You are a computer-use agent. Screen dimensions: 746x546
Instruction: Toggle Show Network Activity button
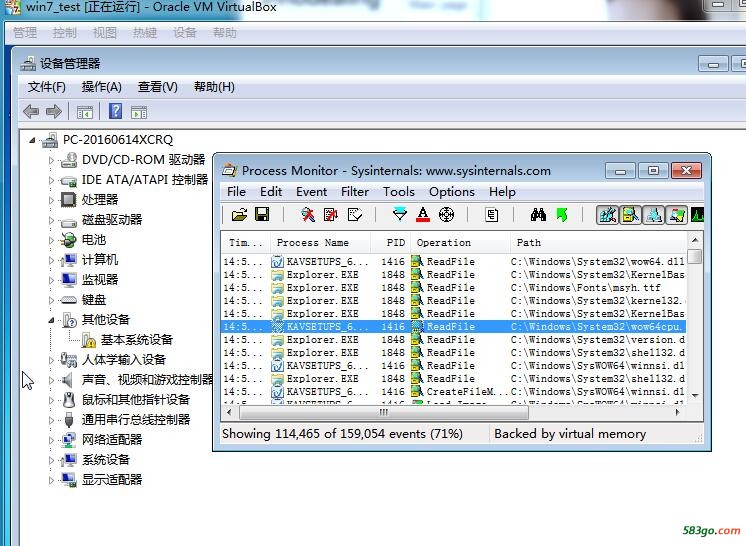pyautogui.click(x=654, y=215)
